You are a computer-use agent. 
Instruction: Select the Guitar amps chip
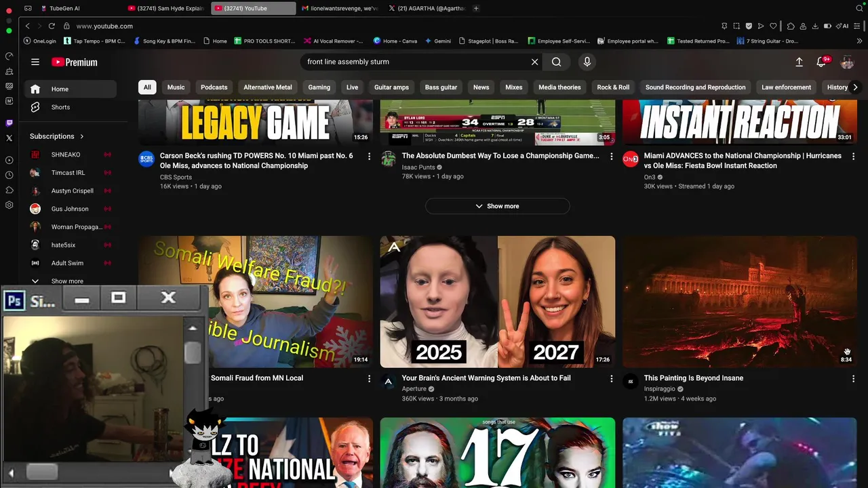tap(391, 87)
